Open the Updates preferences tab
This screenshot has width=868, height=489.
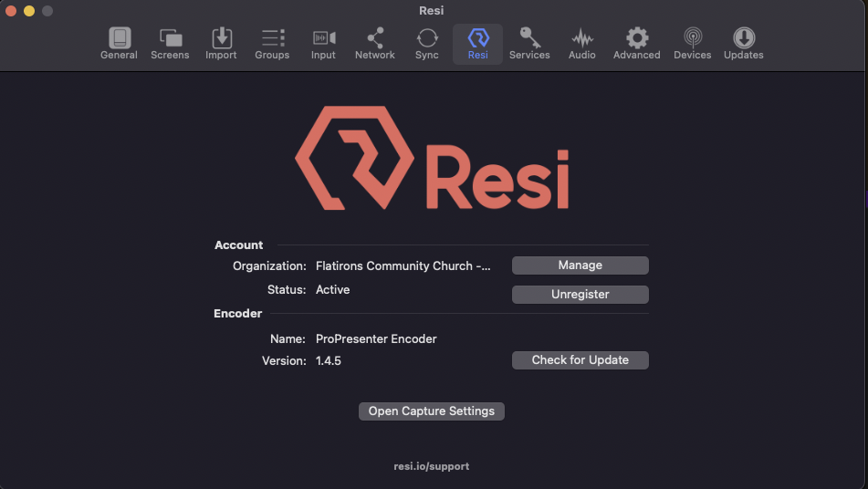coord(744,44)
